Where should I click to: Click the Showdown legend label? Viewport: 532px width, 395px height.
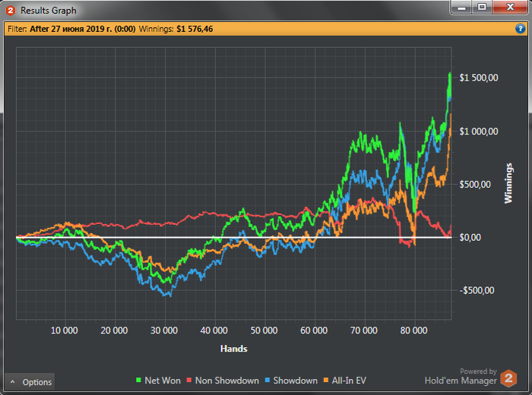pyautogui.click(x=295, y=381)
